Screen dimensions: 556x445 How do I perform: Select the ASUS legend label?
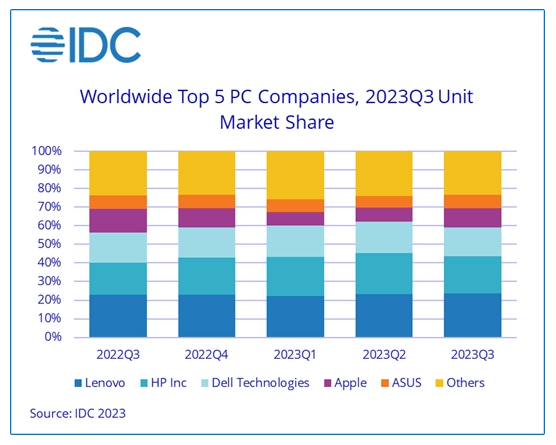coord(406,383)
